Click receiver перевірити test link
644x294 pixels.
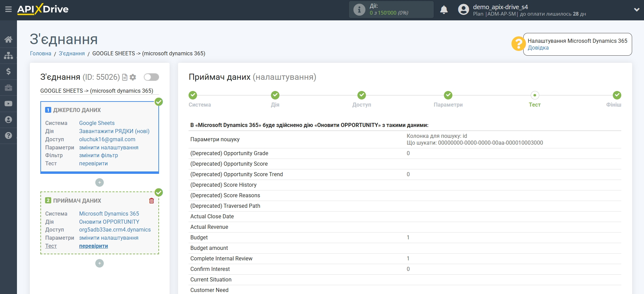coord(94,246)
